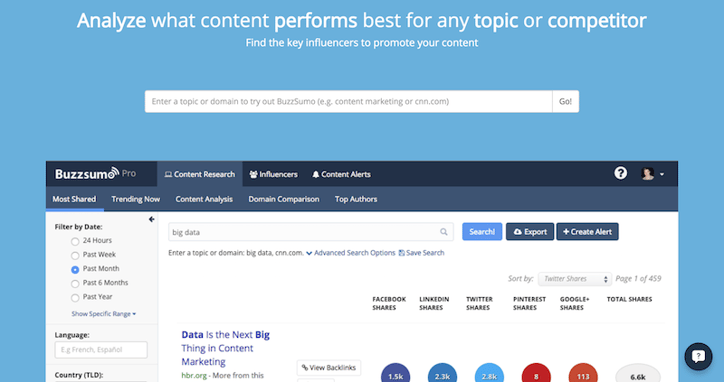Image resolution: width=724 pixels, height=382 pixels.
Task: Click the magnifier icon in the big data search box
Action: tap(443, 232)
